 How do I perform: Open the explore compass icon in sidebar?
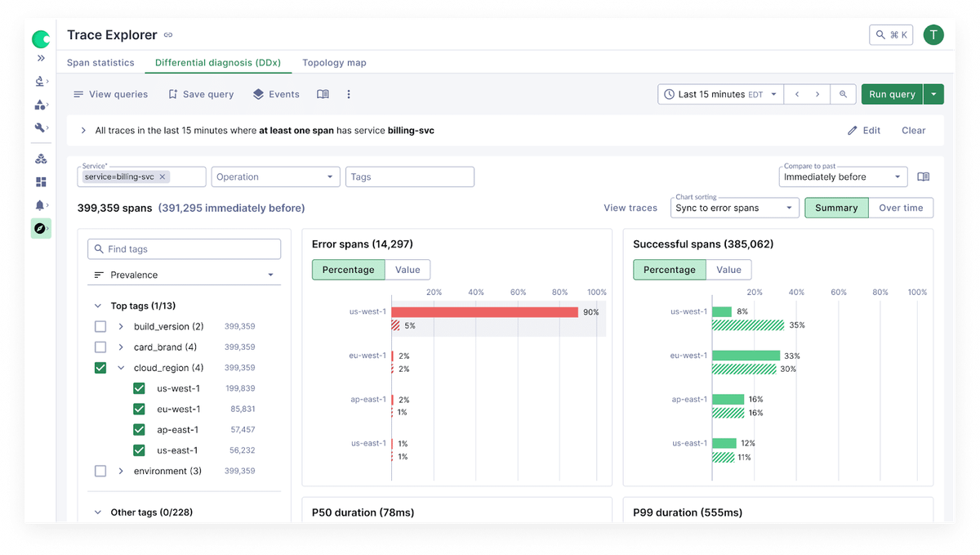[x=41, y=228]
